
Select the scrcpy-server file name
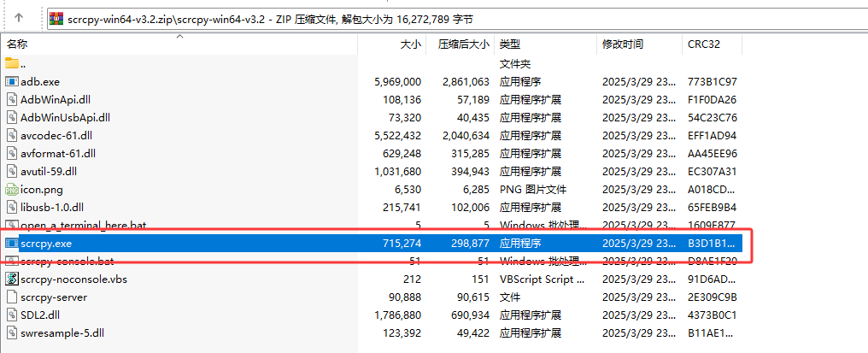(x=54, y=297)
